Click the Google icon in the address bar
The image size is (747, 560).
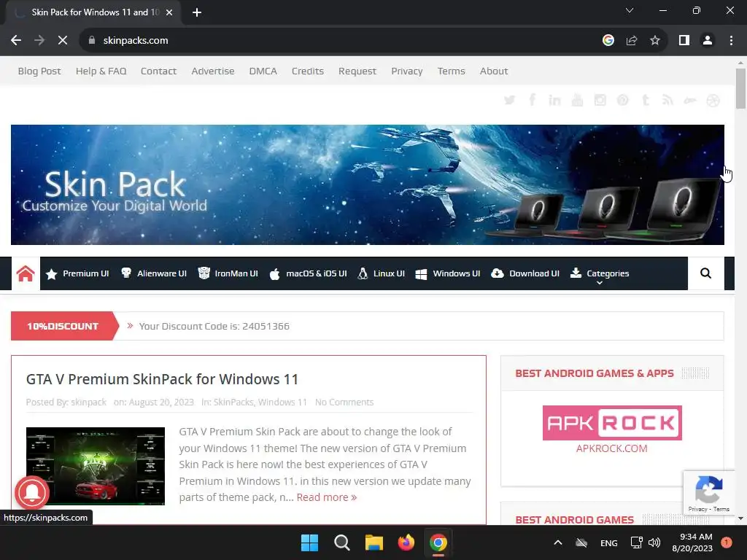(x=608, y=41)
